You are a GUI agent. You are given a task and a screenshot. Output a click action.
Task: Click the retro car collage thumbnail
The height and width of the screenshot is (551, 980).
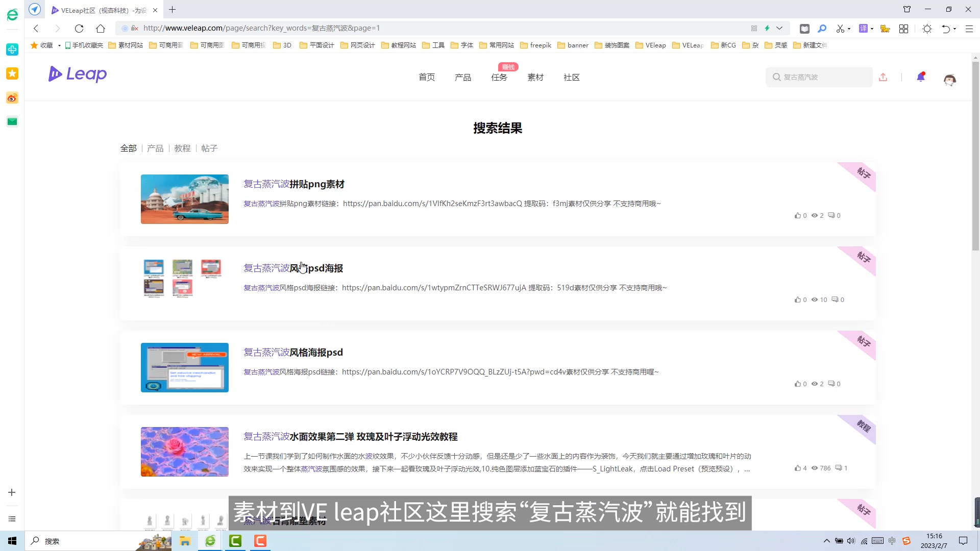click(185, 199)
